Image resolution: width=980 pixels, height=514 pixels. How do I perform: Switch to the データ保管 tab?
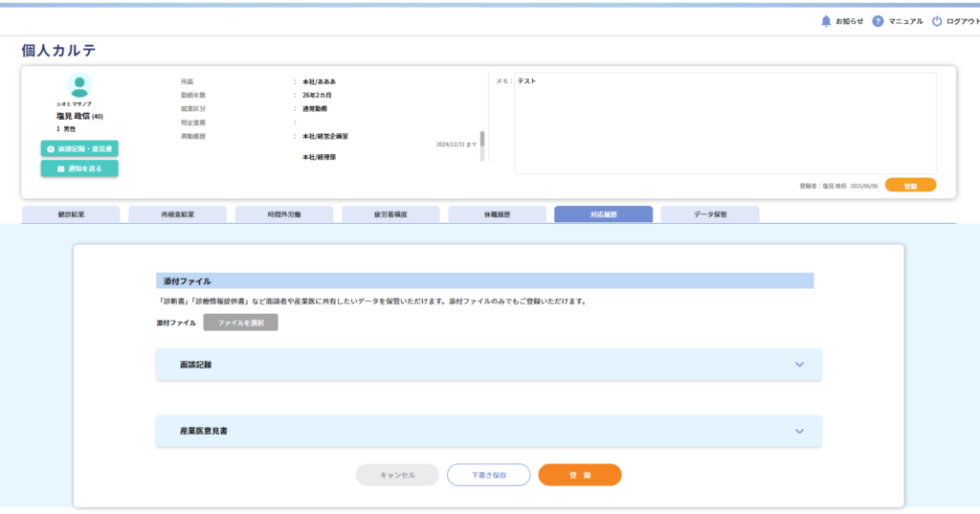pos(710,214)
